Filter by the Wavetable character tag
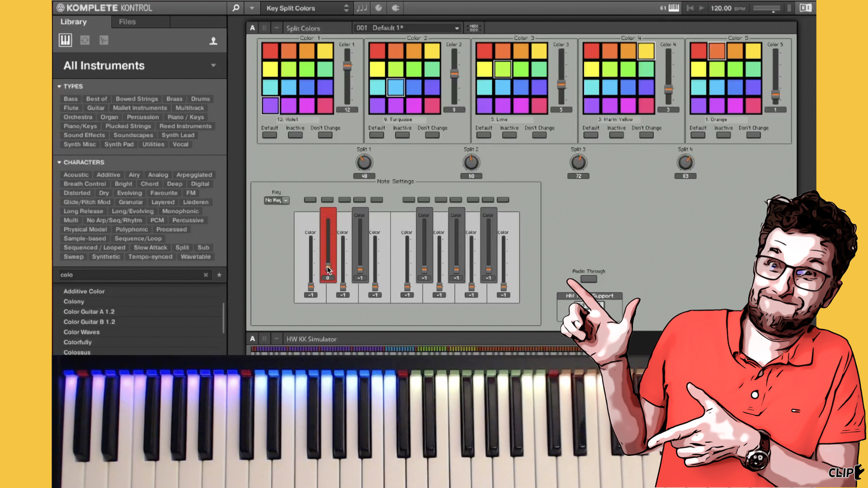This screenshot has height=488, width=868. point(196,257)
